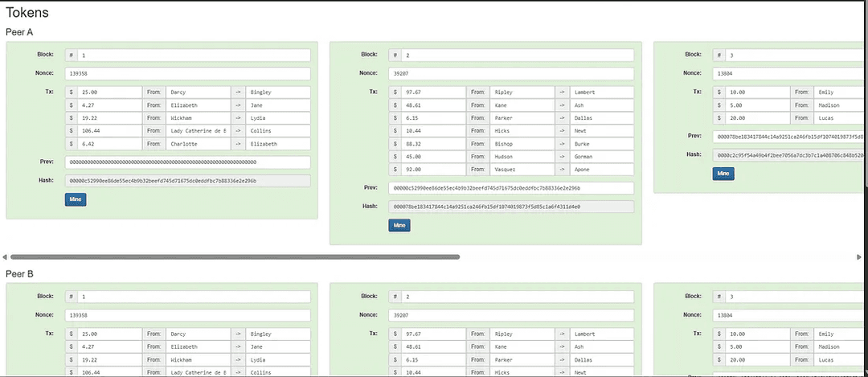Edit the From Kane field in Peer A
Screen dimensions: 868x377
522,105
